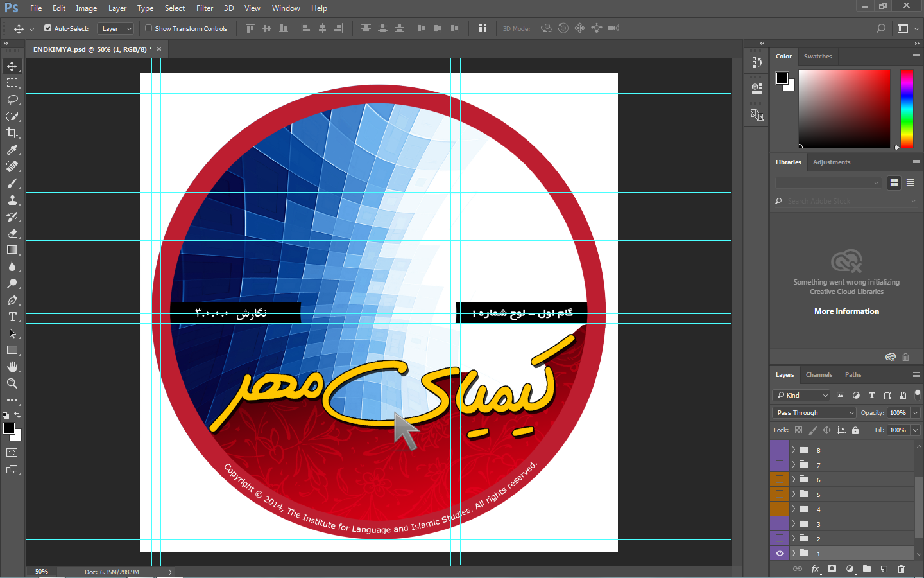Image resolution: width=924 pixels, height=578 pixels.
Task: Select the Lasso tool
Action: [12, 100]
